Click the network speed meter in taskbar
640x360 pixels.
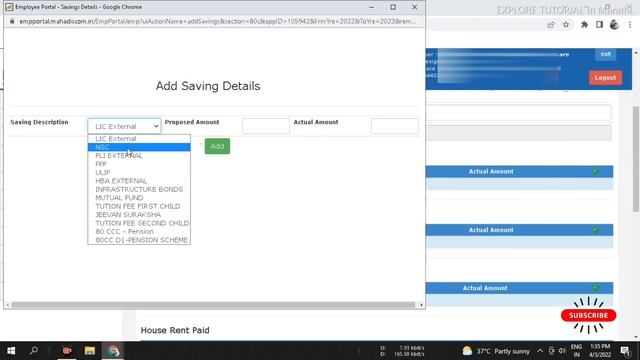click(403, 351)
